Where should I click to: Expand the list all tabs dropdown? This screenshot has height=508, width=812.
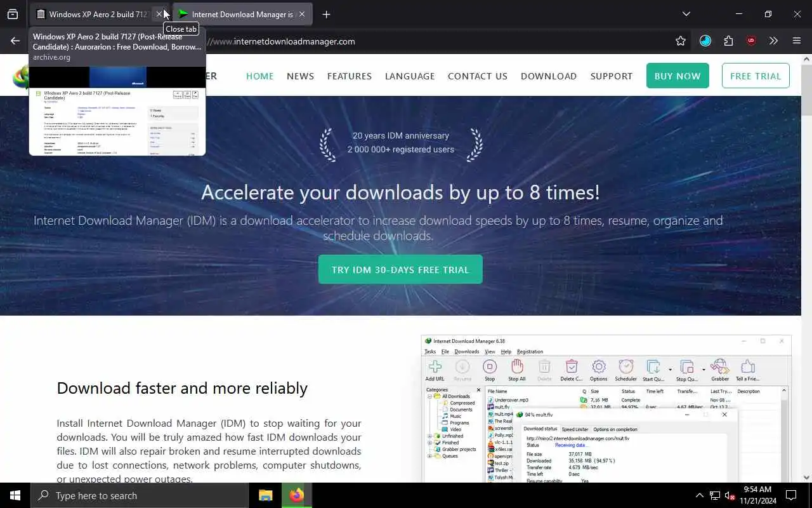click(x=686, y=14)
